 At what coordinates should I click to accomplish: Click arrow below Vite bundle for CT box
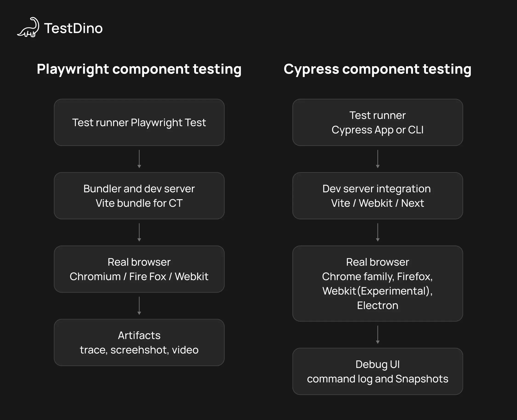pyautogui.click(x=139, y=232)
